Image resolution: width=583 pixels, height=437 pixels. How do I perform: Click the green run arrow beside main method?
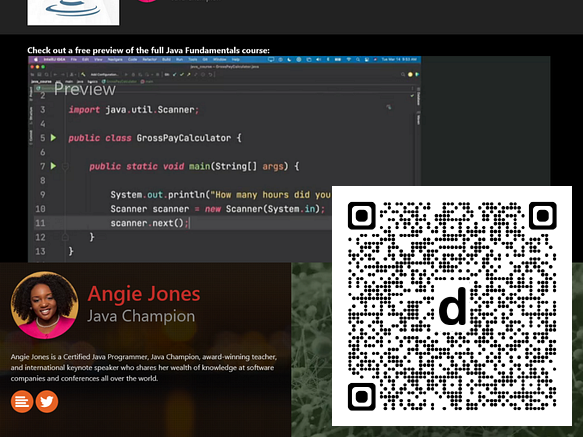coord(54,166)
